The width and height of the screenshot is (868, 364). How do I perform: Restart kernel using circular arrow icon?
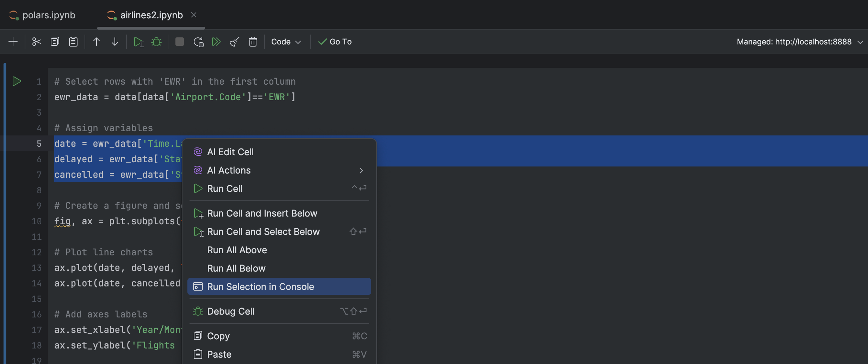coord(198,42)
